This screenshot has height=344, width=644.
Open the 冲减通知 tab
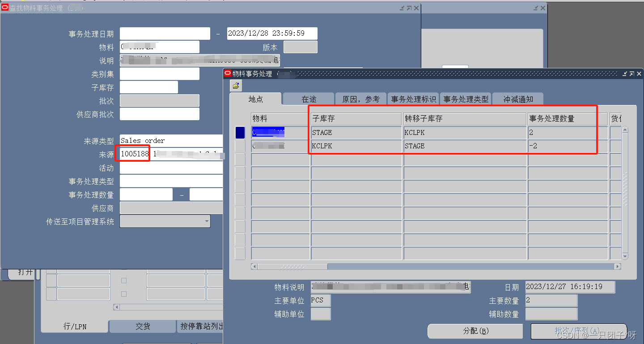click(517, 99)
